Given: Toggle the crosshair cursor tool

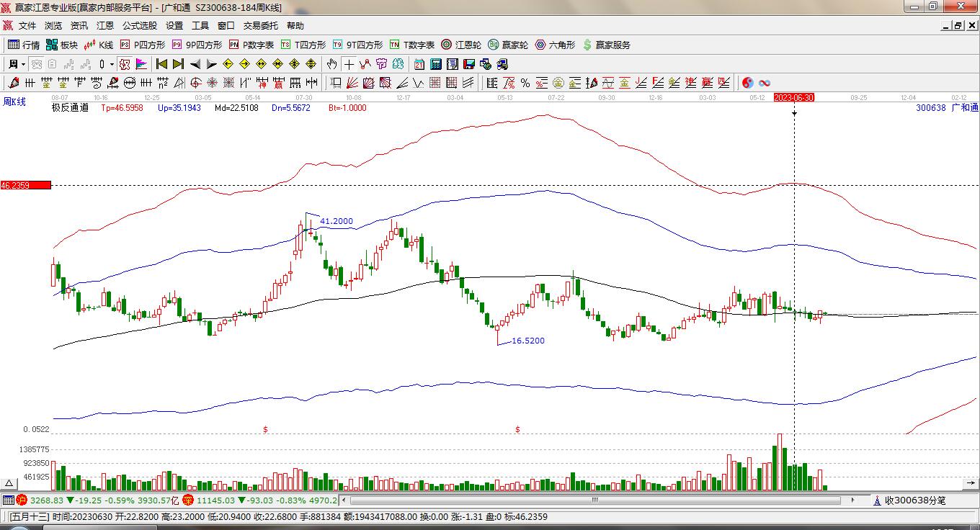Looking at the screenshot, I should (349, 64).
